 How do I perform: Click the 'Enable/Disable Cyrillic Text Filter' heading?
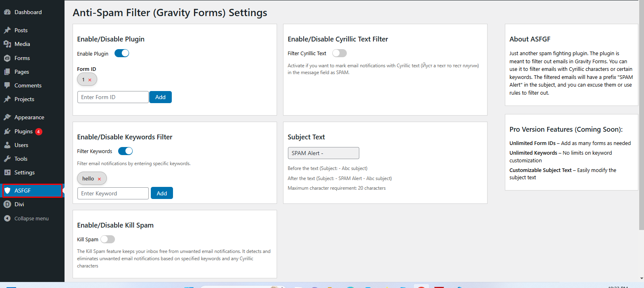click(338, 39)
